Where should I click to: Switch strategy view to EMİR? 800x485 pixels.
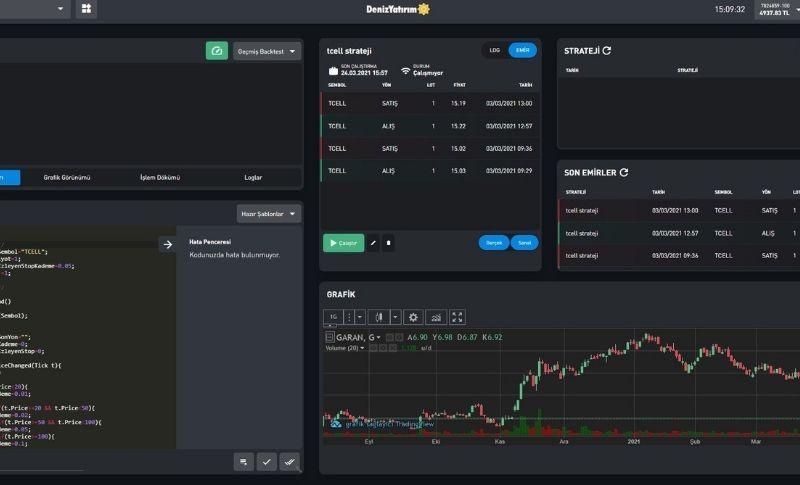522,50
